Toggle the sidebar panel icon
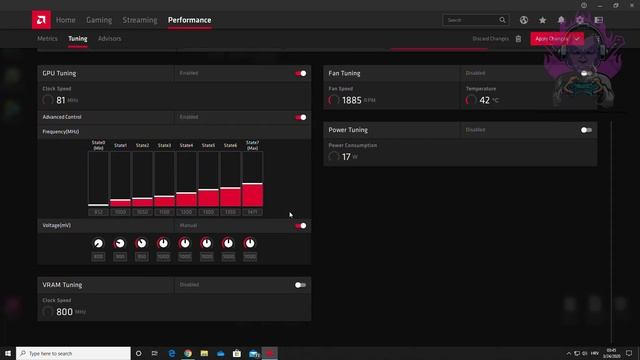Screen dimensions: 640x360 (x=599, y=20)
